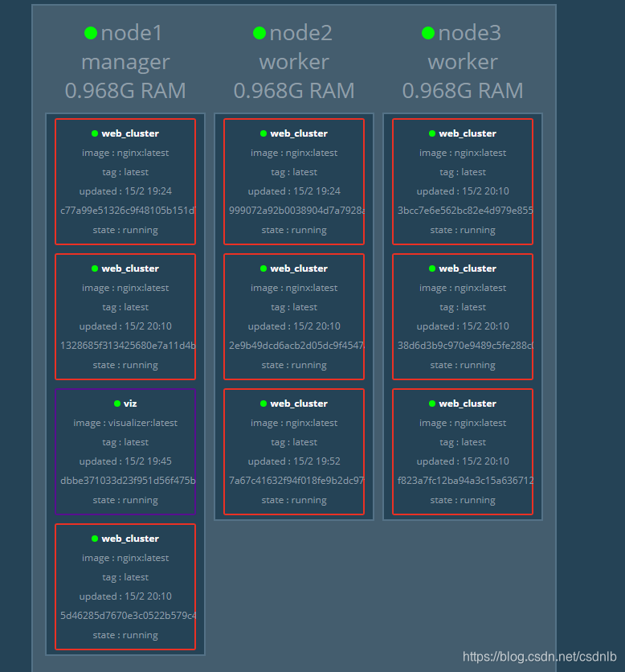
Task: Click status dot of container 999072a92b00 card
Action: 263,133
